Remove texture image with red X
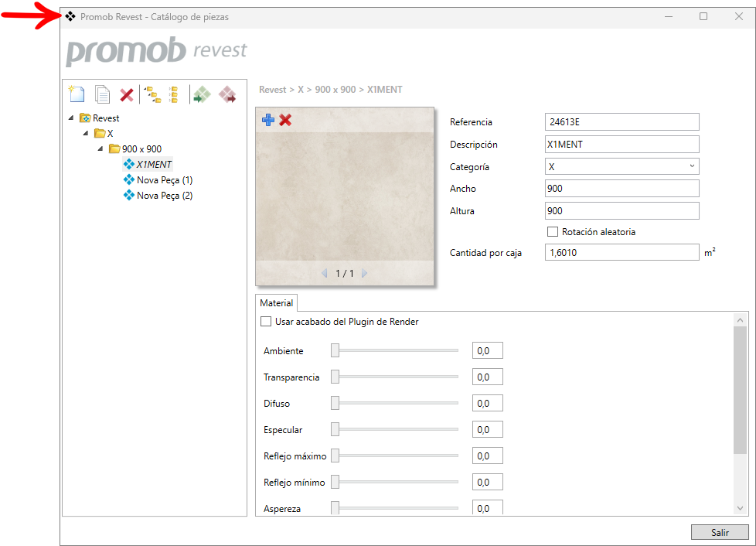Viewport: 756px width, 546px height. [285, 120]
